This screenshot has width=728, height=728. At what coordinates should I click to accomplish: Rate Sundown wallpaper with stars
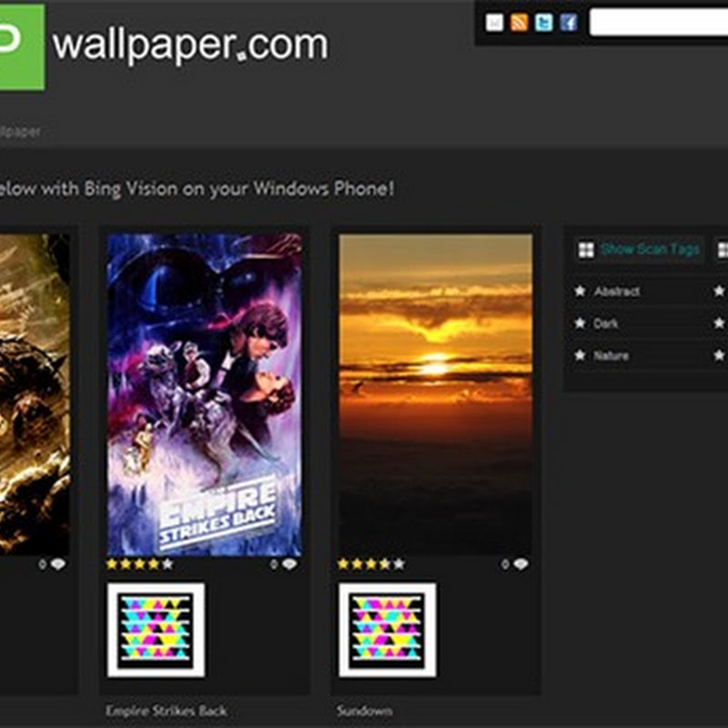[x=371, y=564]
